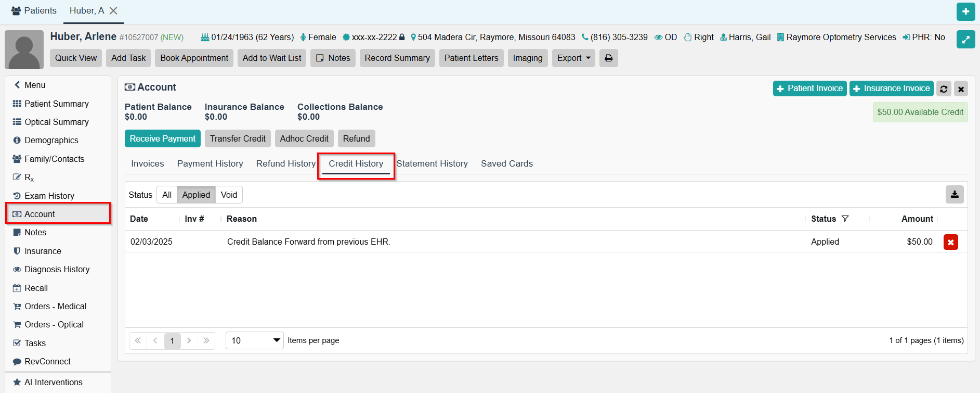
Task: Select the Applied status filter
Action: pyautogui.click(x=196, y=195)
